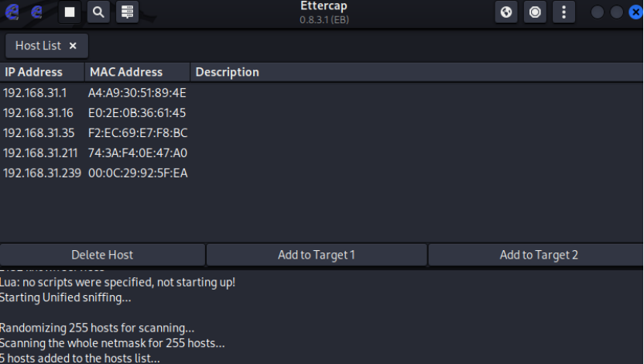The image size is (644, 364).
Task: Switch to the Host List tab
Action: (38, 46)
